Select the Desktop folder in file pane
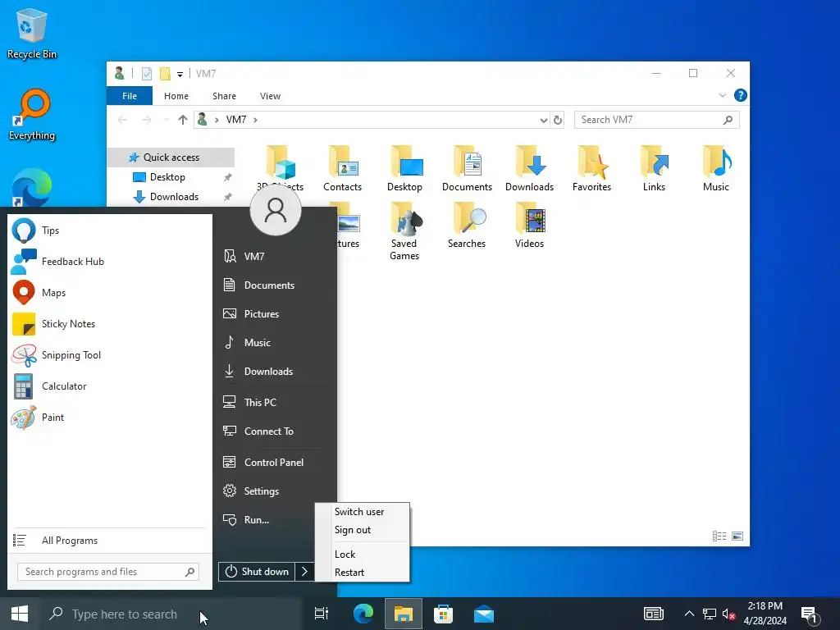 [x=405, y=169]
